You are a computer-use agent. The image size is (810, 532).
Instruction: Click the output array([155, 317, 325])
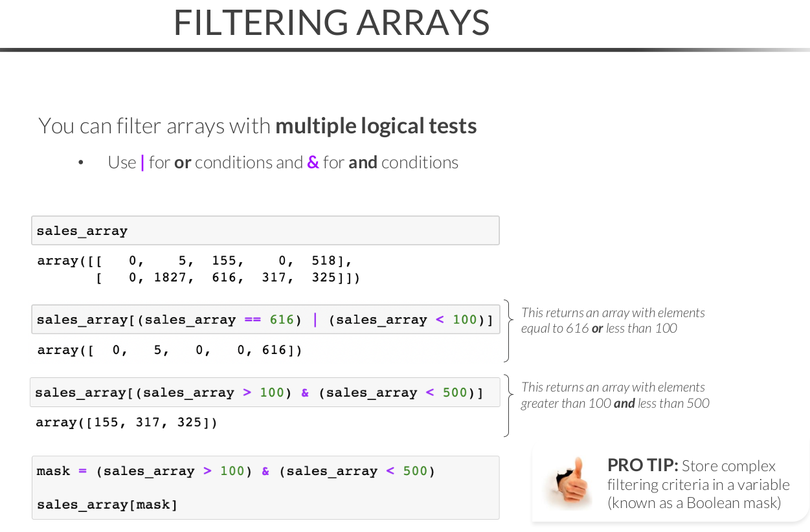pyautogui.click(x=127, y=423)
